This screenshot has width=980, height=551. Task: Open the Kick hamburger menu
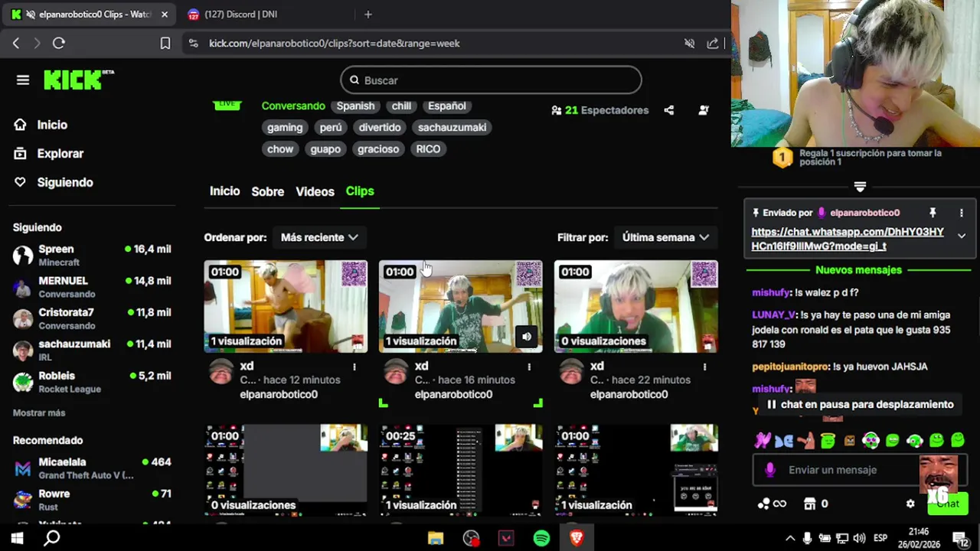point(23,80)
